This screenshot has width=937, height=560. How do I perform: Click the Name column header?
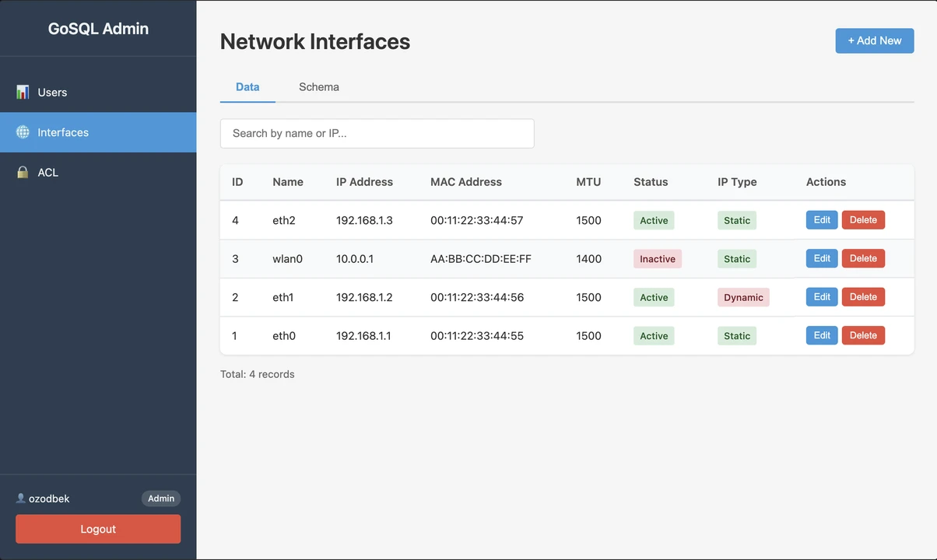point(288,182)
